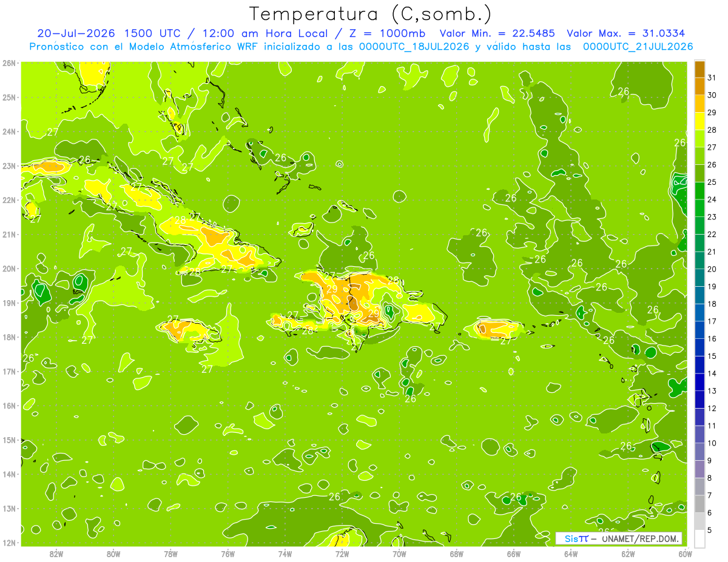Viewport: 728px width, 562px height.
Task: Click the latitude axis label "25N"
Action: click(9, 97)
